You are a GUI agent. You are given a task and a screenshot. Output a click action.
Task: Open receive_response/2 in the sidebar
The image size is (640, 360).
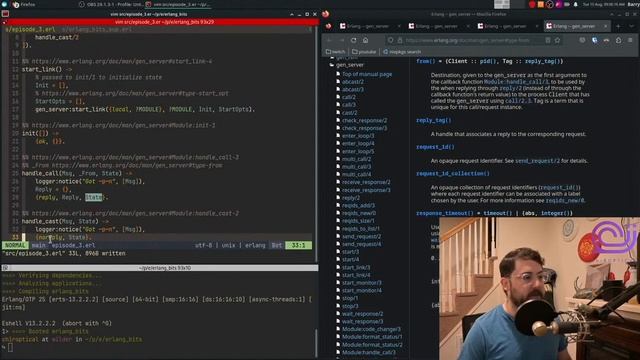pos(366,182)
